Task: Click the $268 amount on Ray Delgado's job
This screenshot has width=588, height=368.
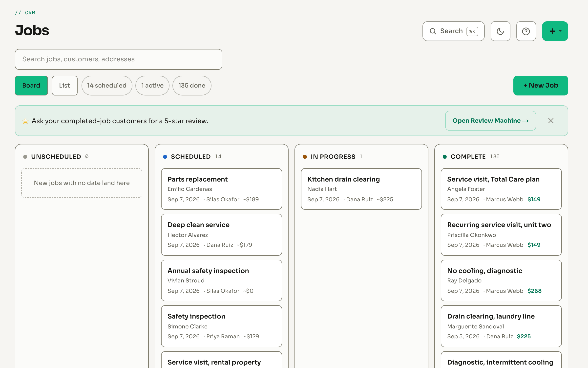Action: 534,291
